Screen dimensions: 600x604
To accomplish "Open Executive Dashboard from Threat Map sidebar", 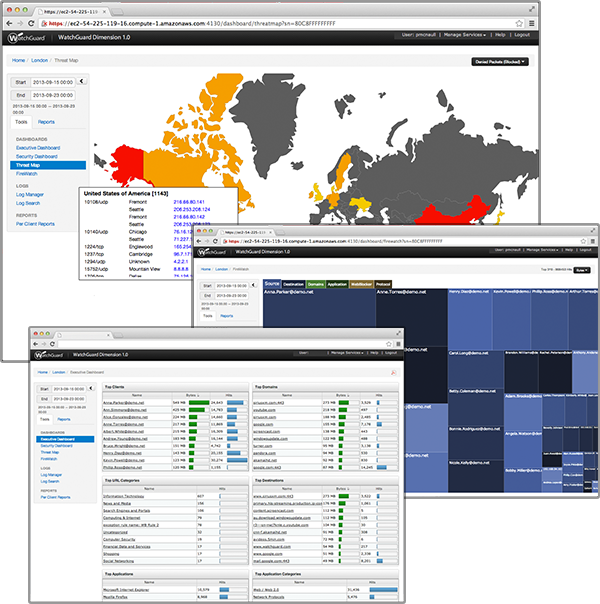I will (x=38, y=148).
